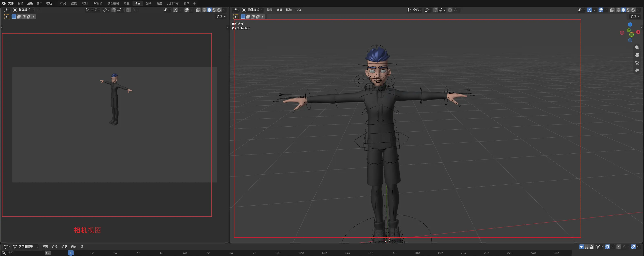
Task: Click zoom magnifier icon in right viewport
Action: [x=637, y=47]
